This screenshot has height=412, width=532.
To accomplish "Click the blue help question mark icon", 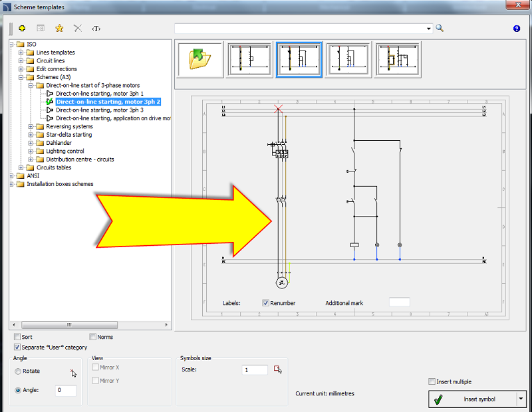I will (x=517, y=29).
